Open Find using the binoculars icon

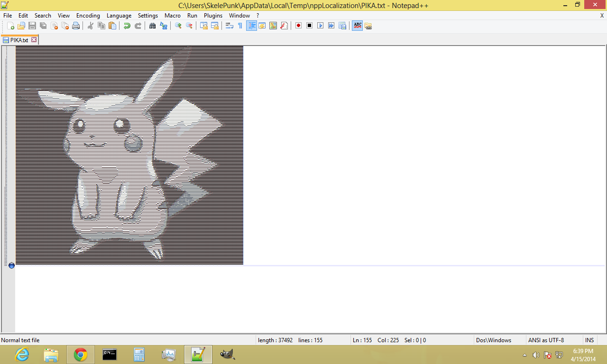point(153,26)
